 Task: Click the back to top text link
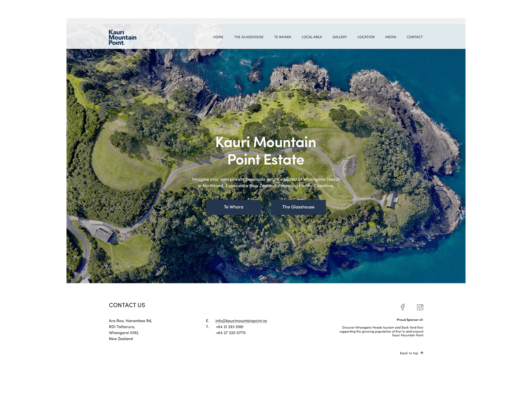[x=409, y=353]
